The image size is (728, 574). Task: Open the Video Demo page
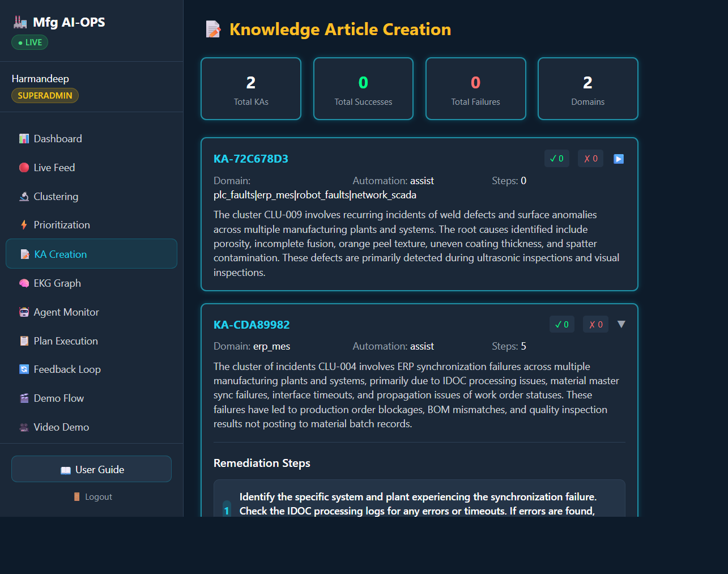tap(91, 427)
